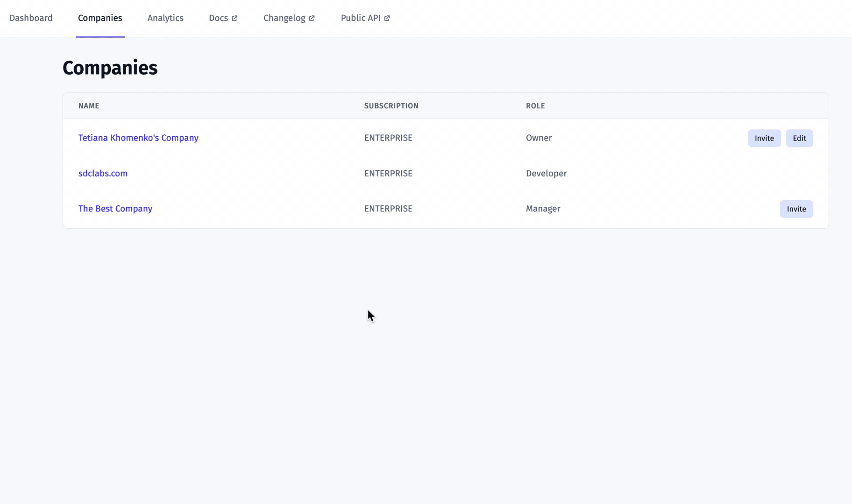
Task: Open the Dashboard tab
Action: (31, 18)
